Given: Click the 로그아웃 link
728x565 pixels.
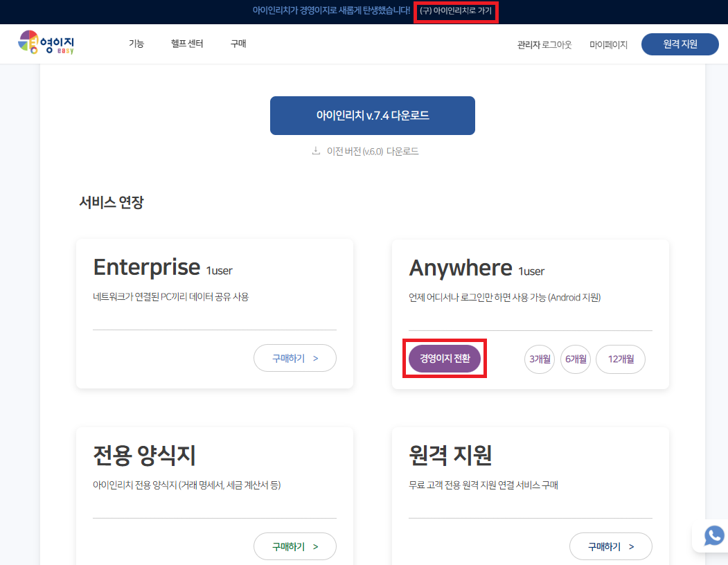Looking at the screenshot, I should 557,44.
